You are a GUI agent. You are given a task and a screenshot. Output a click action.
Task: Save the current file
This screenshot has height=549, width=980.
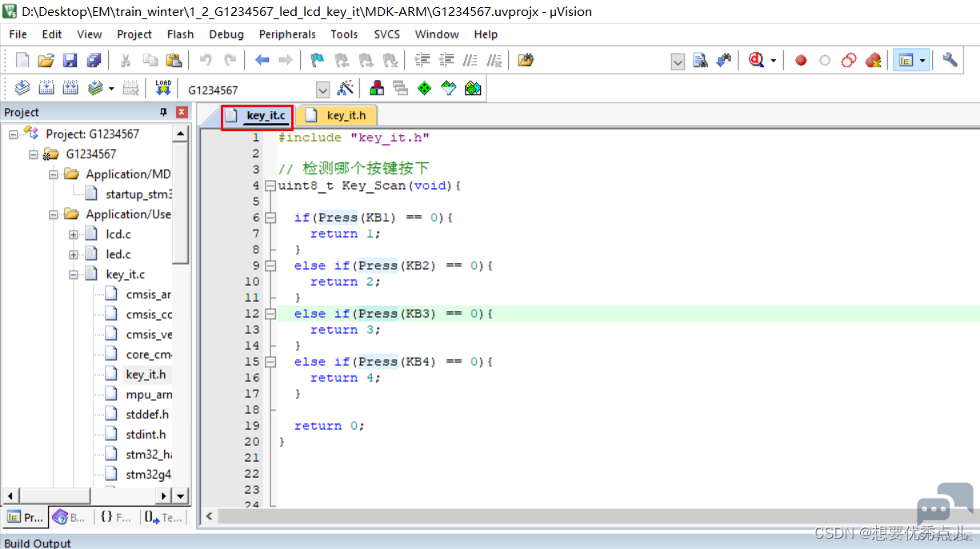70,60
